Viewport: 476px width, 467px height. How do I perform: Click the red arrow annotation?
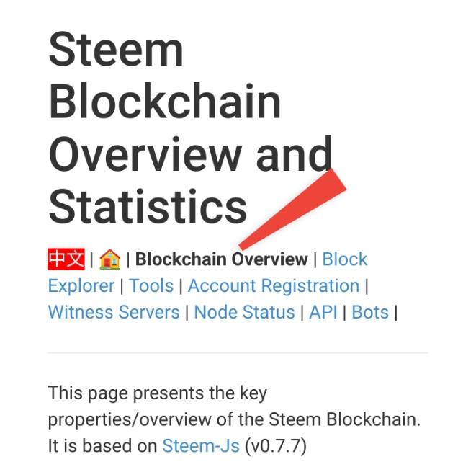pos(292,209)
